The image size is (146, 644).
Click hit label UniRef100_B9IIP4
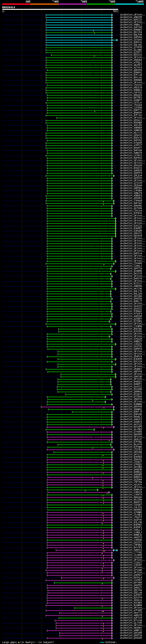coord(131,32)
